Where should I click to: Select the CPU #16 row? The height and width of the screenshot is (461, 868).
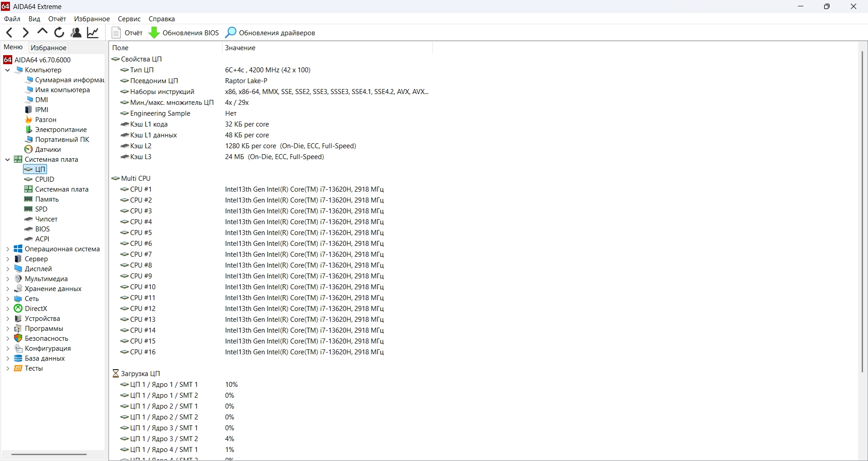click(270, 352)
